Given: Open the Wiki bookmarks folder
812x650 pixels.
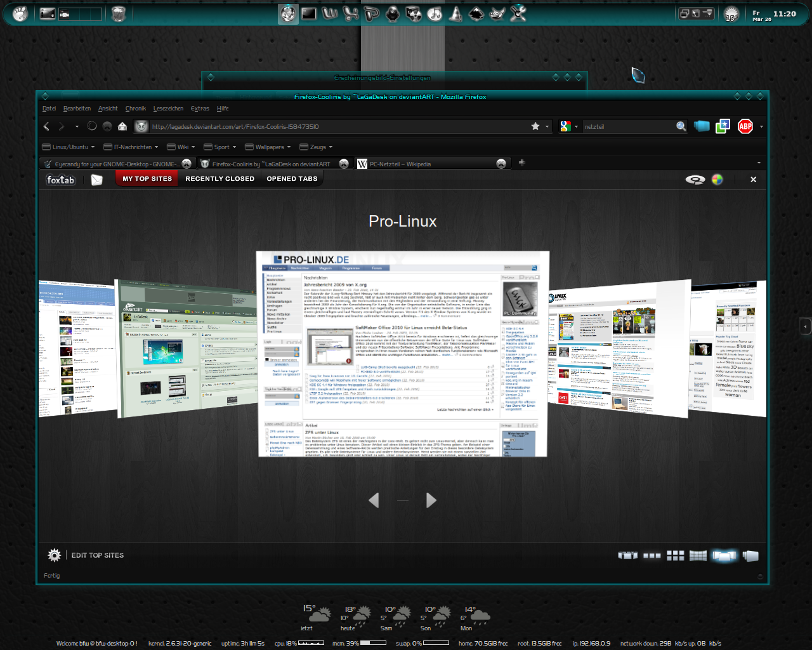Looking at the screenshot, I should pyautogui.click(x=181, y=147).
